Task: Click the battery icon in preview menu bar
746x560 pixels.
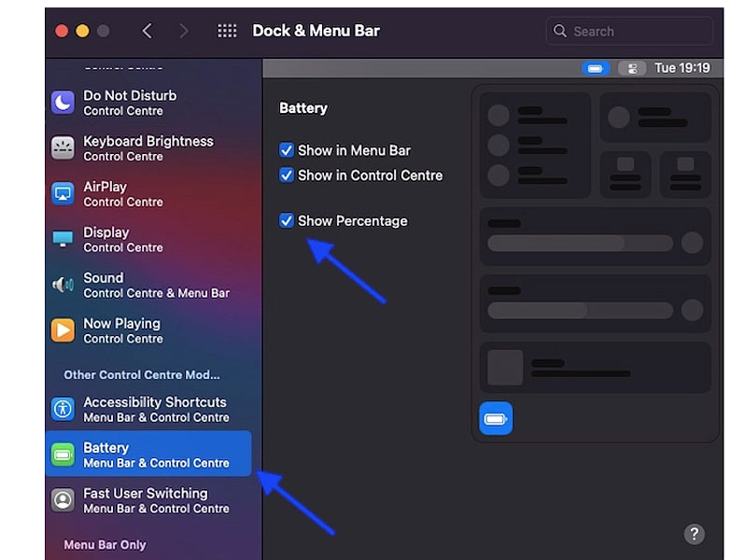Action: click(x=595, y=68)
